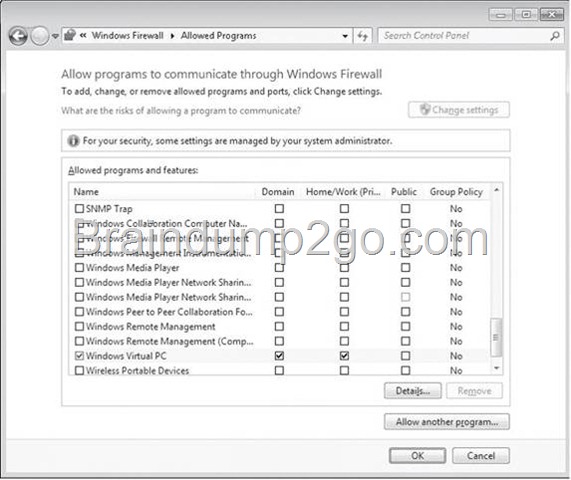Check the Wireless Portable Devices checkbox
This screenshot has width=571, height=480.
[79, 370]
